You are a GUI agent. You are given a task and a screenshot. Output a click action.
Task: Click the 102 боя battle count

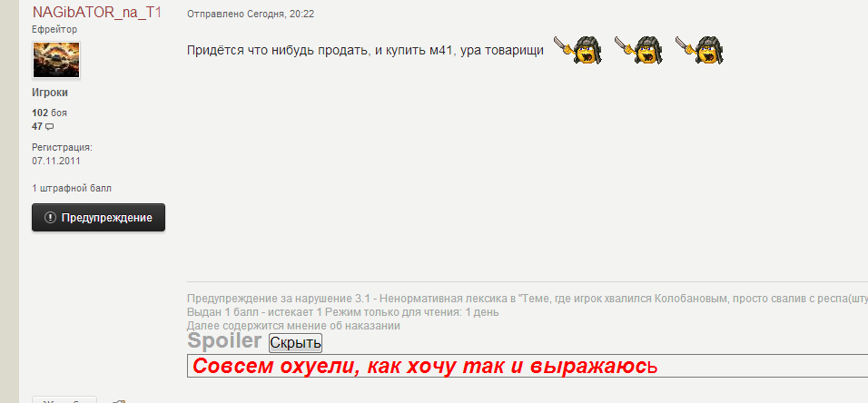coord(49,113)
